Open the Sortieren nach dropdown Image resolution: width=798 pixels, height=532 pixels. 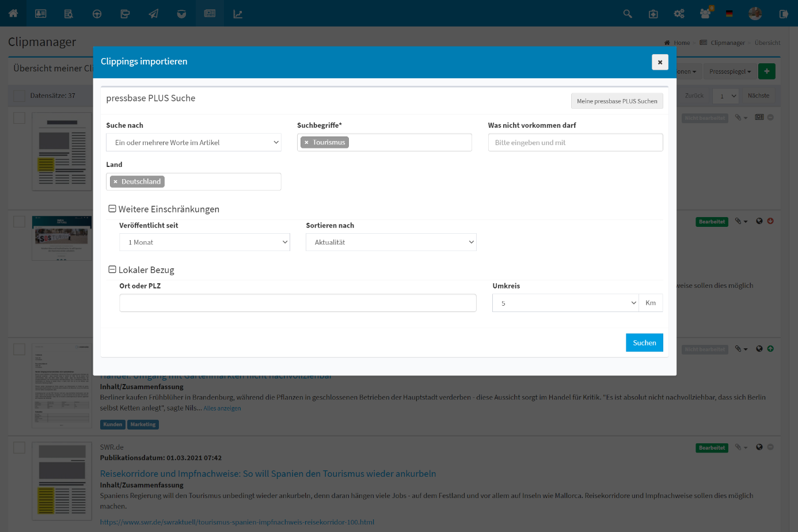click(391, 242)
